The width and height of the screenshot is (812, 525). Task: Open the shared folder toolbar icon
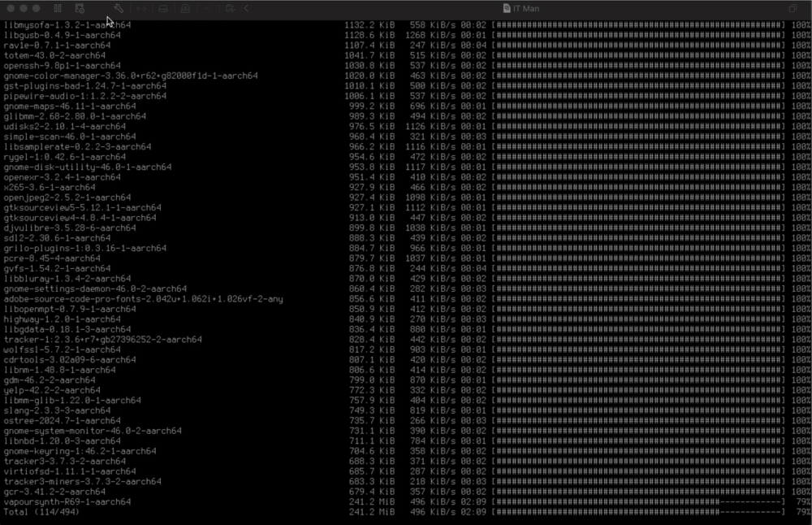(230, 8)
